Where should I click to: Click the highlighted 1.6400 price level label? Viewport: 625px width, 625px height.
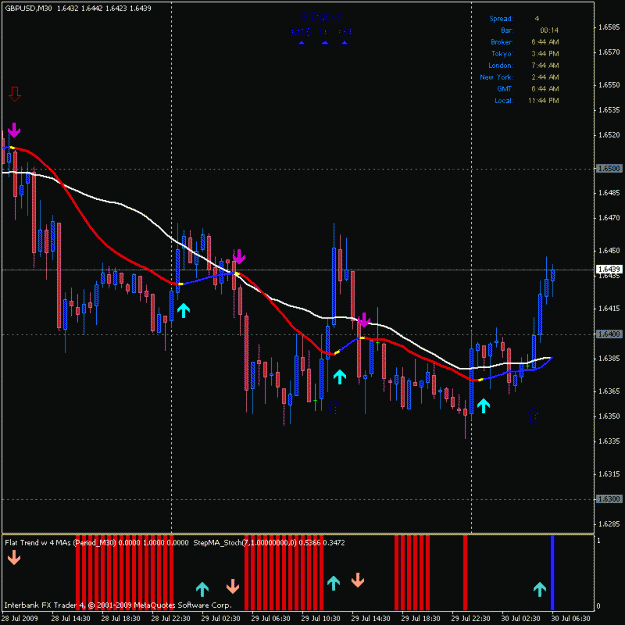(609, 334)
